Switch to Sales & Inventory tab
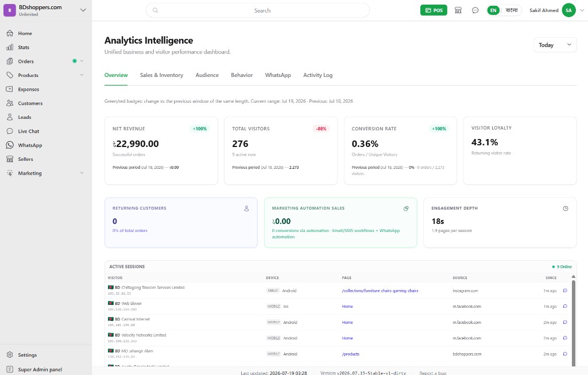The image size is (588, 375). 161,75
